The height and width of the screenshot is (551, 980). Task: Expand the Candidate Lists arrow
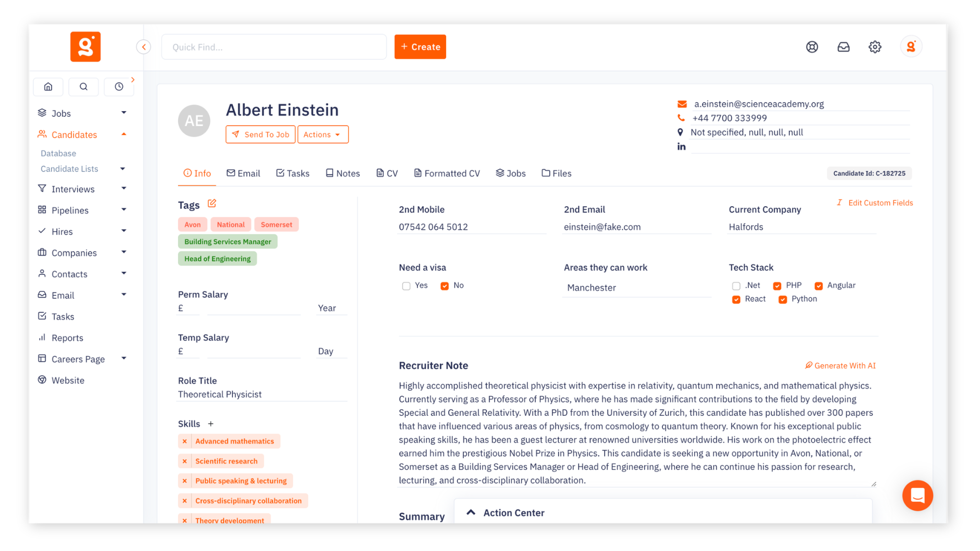(x=122, y=169)
